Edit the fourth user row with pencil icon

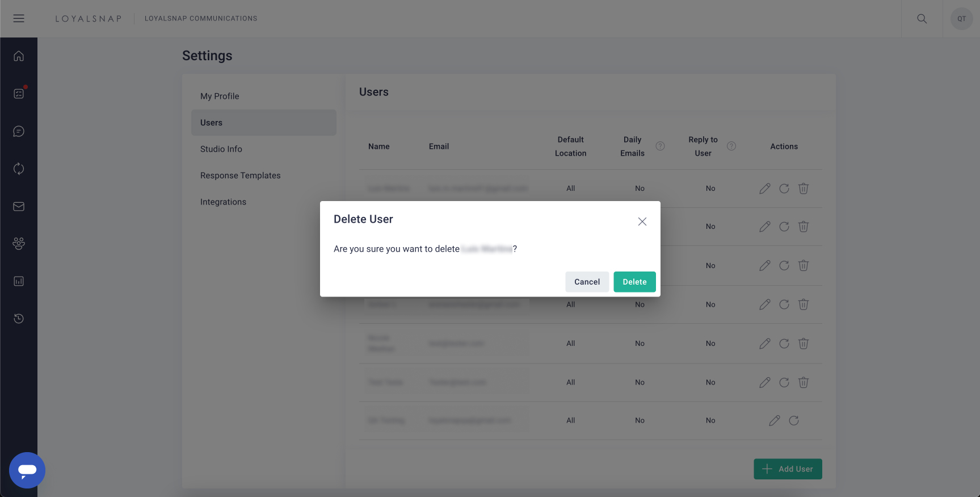pyautogui.click(x=765, y=304)
